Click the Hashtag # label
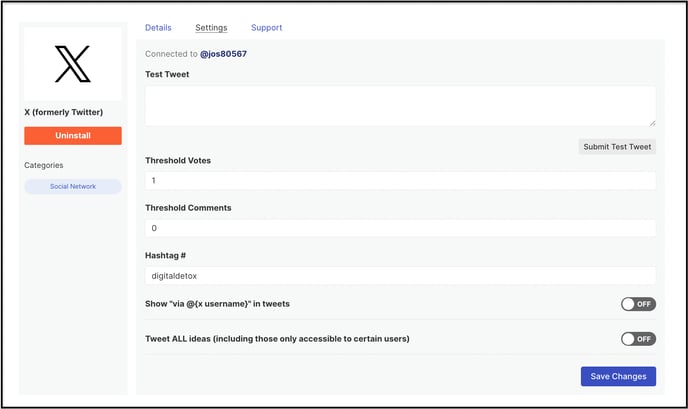 pyautogui.click(x=165, y=255)
